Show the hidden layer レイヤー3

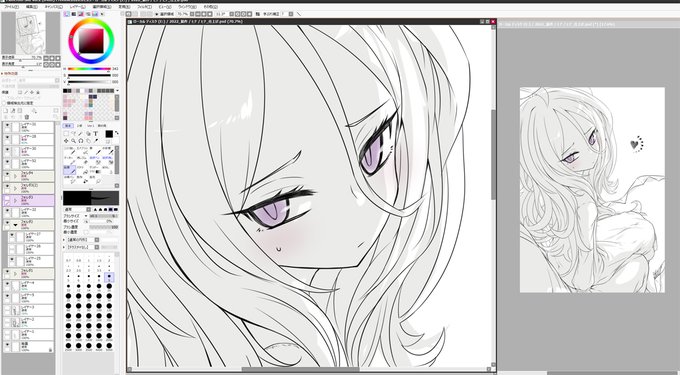coord(7,307)
